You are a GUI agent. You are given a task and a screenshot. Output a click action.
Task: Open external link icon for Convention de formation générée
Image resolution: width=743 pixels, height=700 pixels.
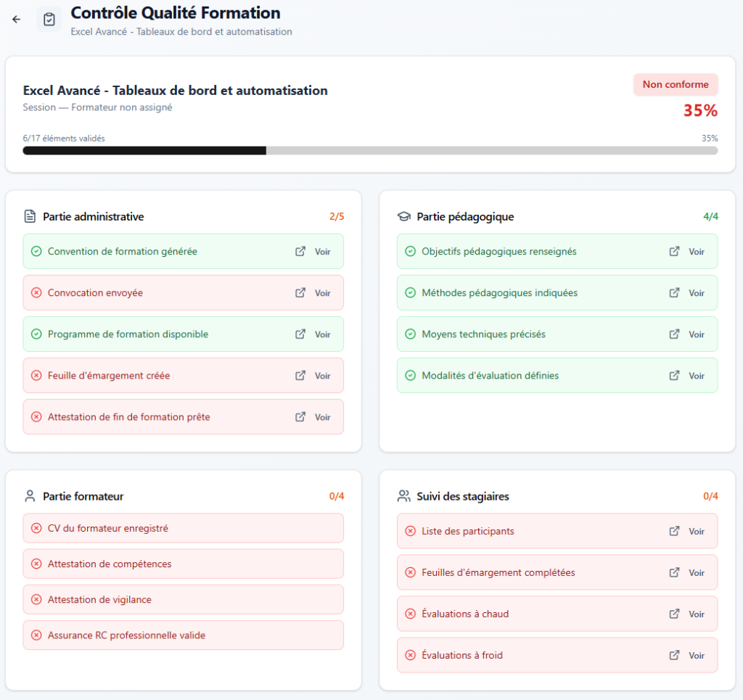300,252
